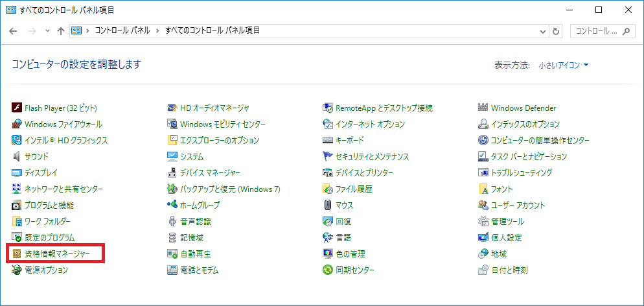This screenshot has height=306, width=644.
Task: Click the インターネット オプション icon
Action: pos(327,124)
